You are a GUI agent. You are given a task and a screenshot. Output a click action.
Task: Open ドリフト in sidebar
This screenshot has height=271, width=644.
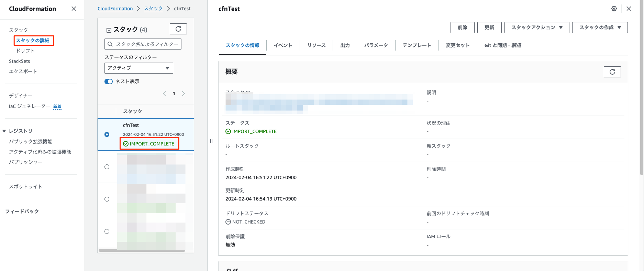[25, 51]
